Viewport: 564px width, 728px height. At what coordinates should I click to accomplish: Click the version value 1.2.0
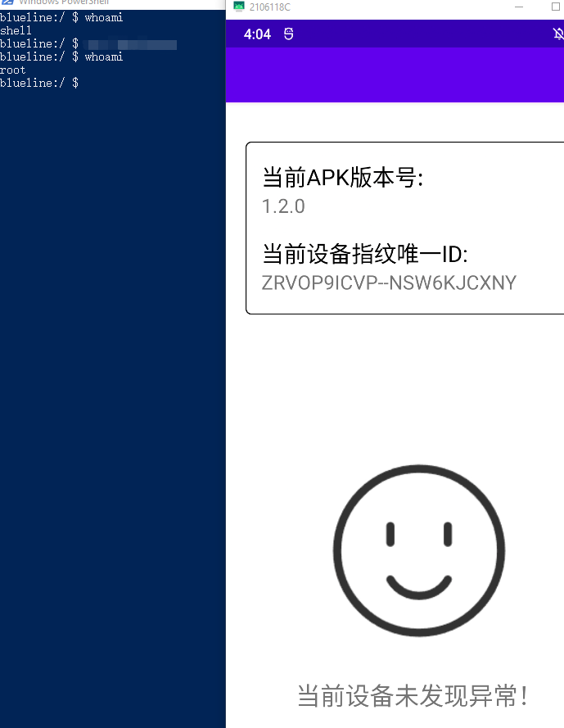[x=283, y=206]
